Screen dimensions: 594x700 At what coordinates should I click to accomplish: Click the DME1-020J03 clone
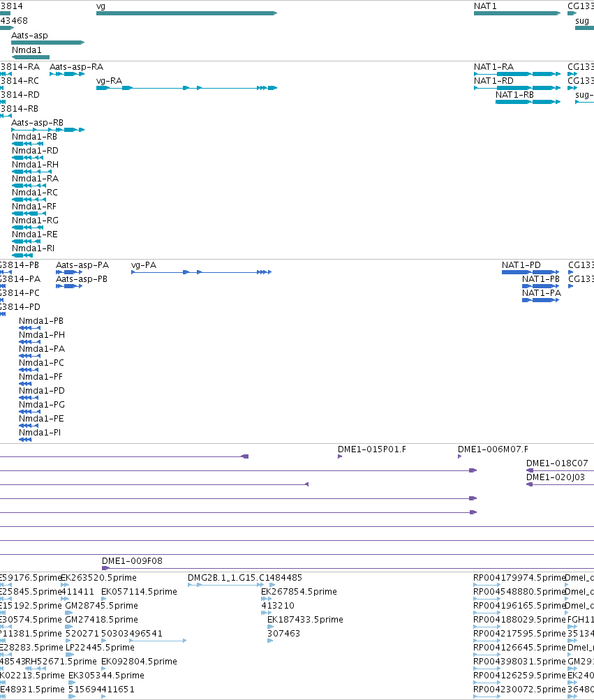point(560,484)
